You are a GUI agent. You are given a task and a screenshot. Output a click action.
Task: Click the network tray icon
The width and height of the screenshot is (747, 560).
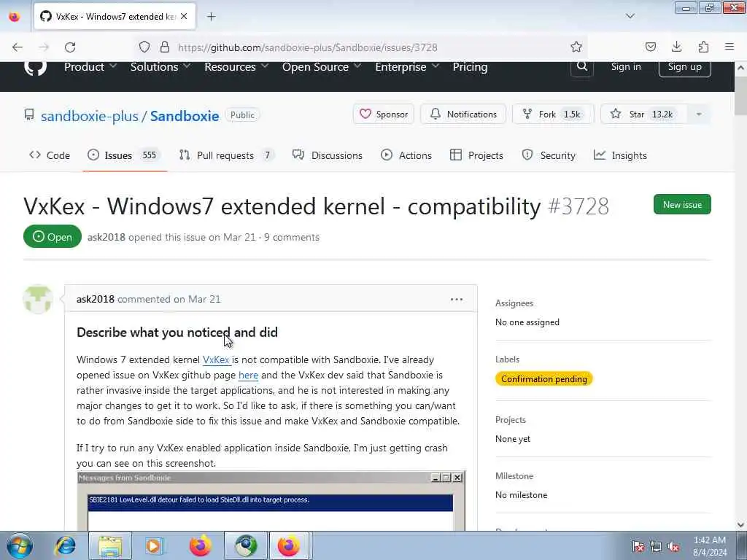click(x=656, y=546)
